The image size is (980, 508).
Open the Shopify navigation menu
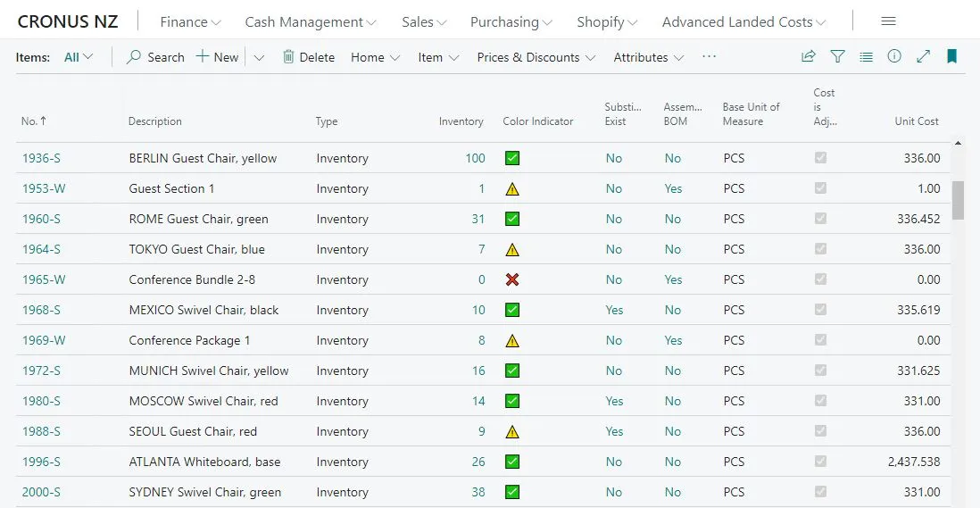click(x=607, y=21)
